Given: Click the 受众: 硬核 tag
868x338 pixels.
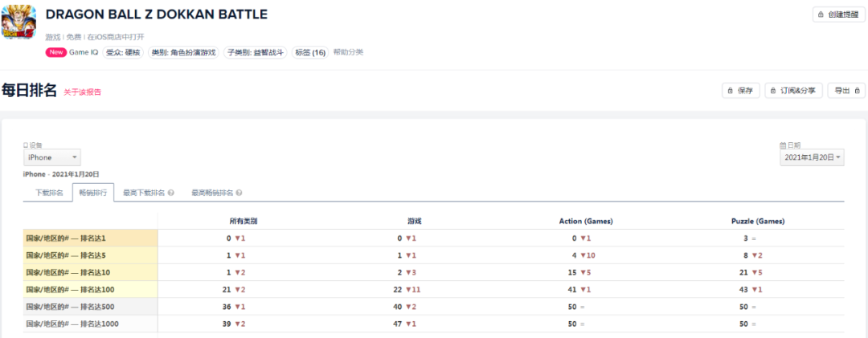Looking at the screenshot, I should pyautogui.click(x=124, y=53).
